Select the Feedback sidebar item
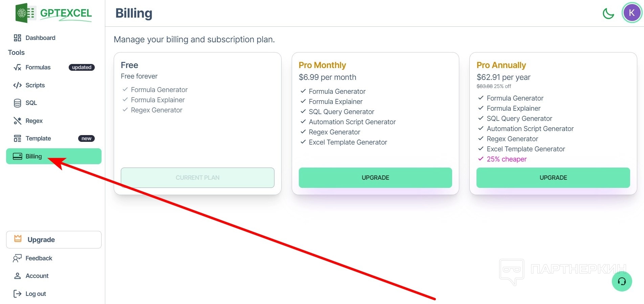644x304 pixels. click(39, 258)
